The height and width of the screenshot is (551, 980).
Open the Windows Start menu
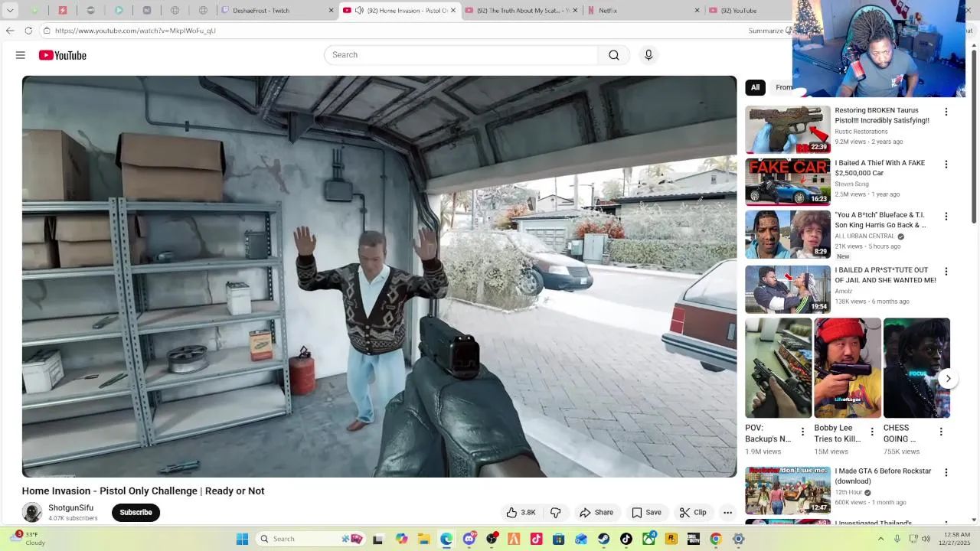tap(242, 539)
